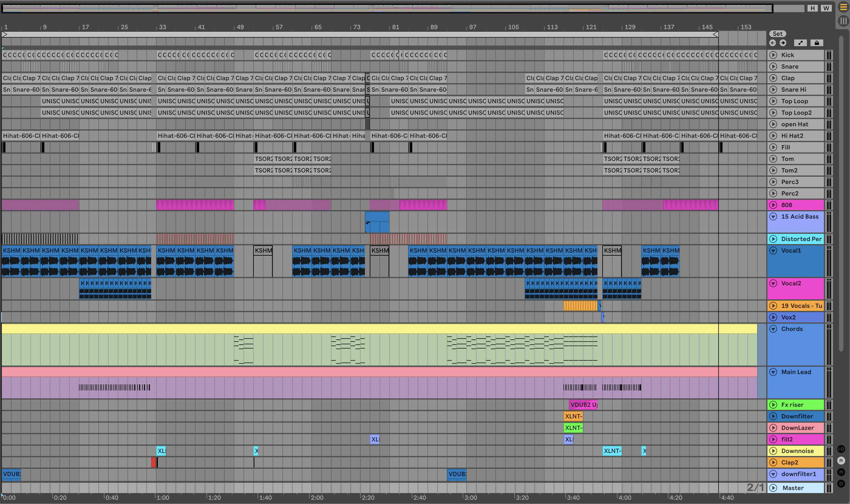850x504 pixels.
Task: Jump to next locator arrow
Action: pos(783,43)
